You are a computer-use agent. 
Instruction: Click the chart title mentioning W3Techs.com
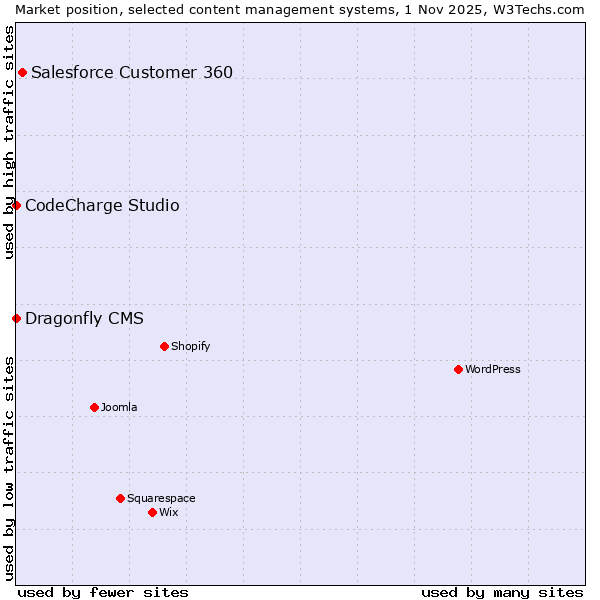[x=300, y=9]
